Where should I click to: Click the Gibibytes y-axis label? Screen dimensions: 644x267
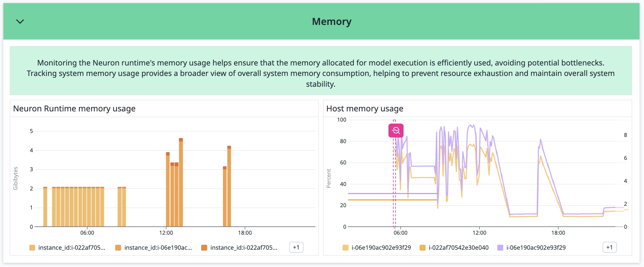tap(16, 178)
